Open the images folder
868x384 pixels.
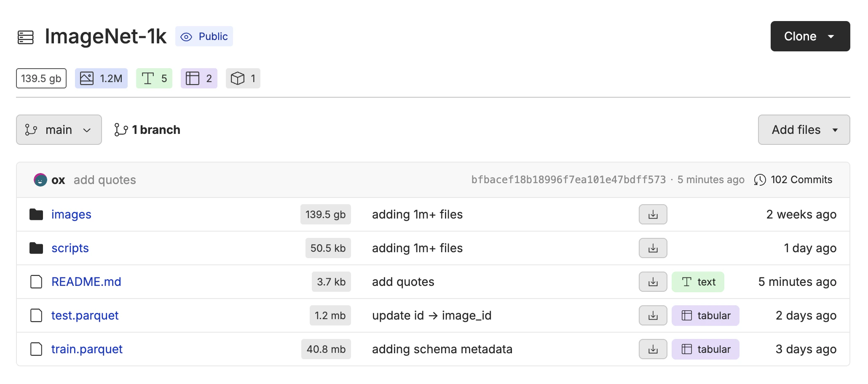tap(71, 214)
